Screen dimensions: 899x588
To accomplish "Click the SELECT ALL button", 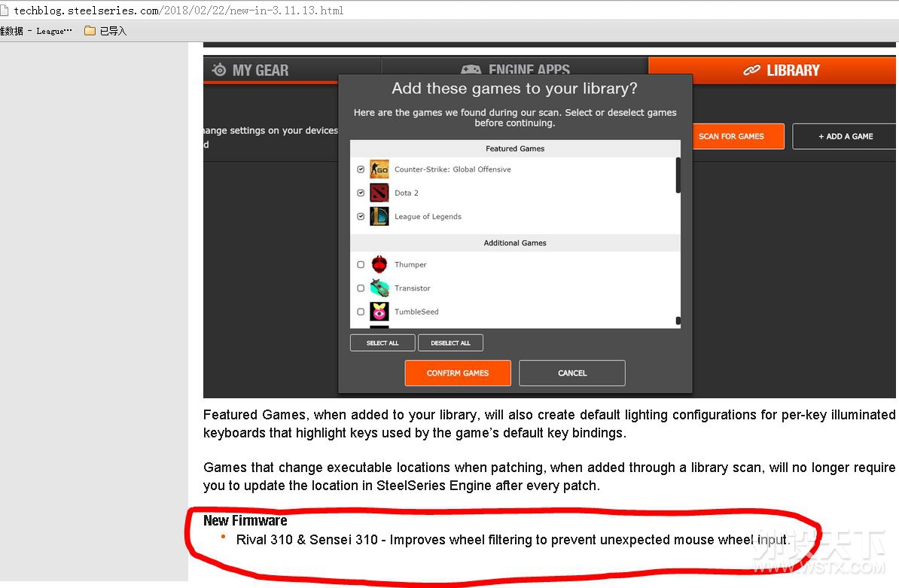I will coord(382,343).
